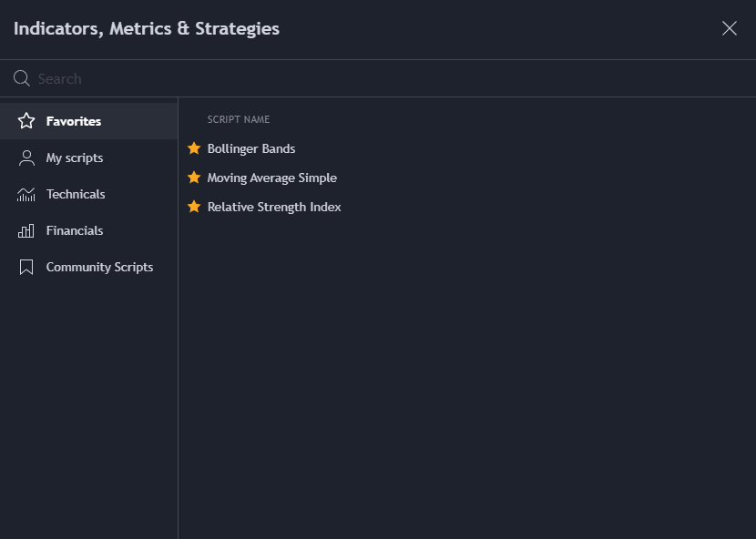Unfavorite Bollinger Bands via its star

click(194, 148)
